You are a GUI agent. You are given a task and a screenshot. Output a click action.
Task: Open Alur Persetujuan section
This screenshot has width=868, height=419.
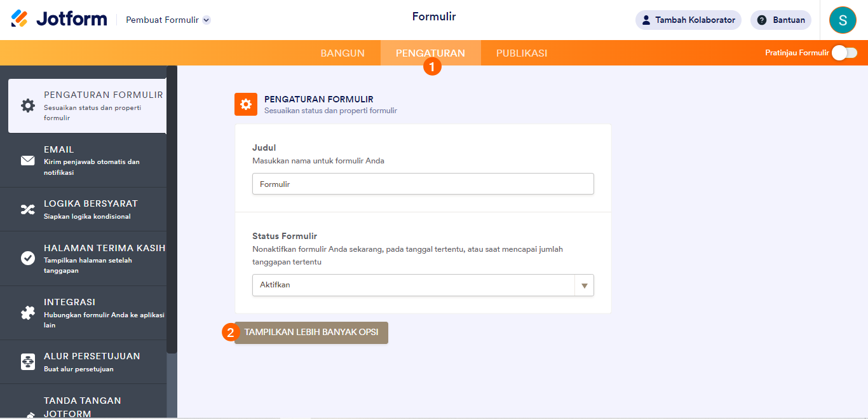click(x=83, y=362)
